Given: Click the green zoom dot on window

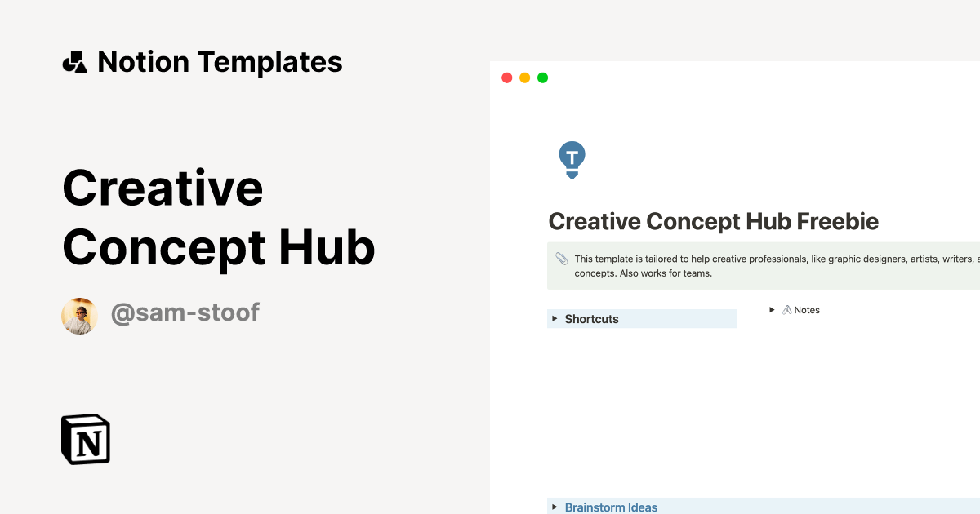Looking at the screenshot, I should (541, 78).
